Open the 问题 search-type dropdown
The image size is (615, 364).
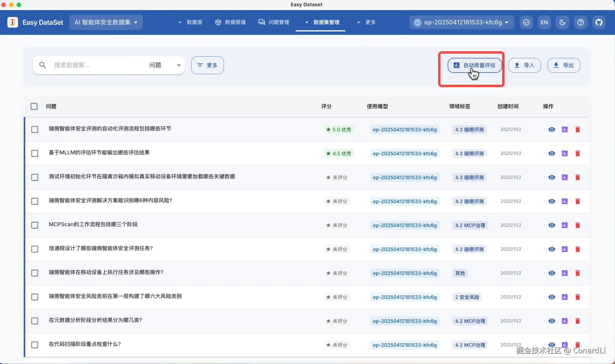pyautogui.click(x=165, y=65)
